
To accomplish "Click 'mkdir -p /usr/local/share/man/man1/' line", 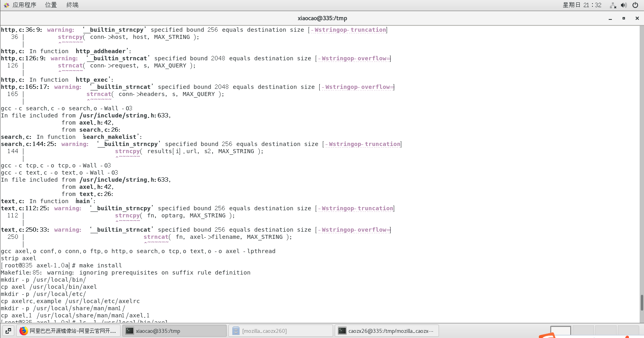I will pyautogui.click(x=63, y=308).
